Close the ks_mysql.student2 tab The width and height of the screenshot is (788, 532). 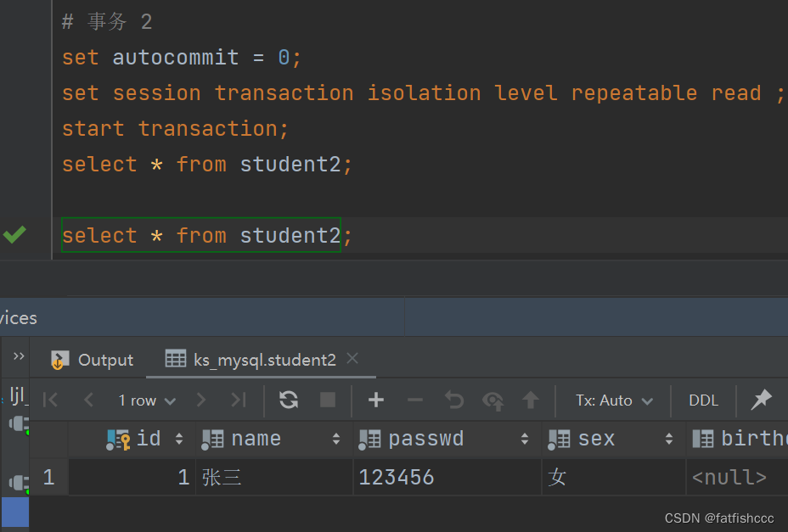352,358
